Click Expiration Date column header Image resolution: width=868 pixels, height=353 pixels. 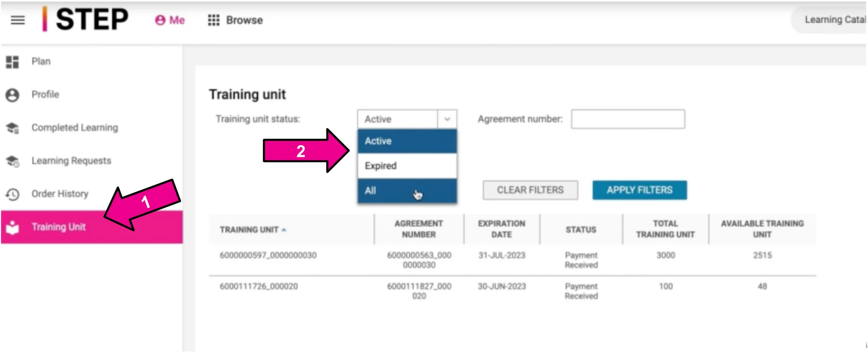coord(502,229)
